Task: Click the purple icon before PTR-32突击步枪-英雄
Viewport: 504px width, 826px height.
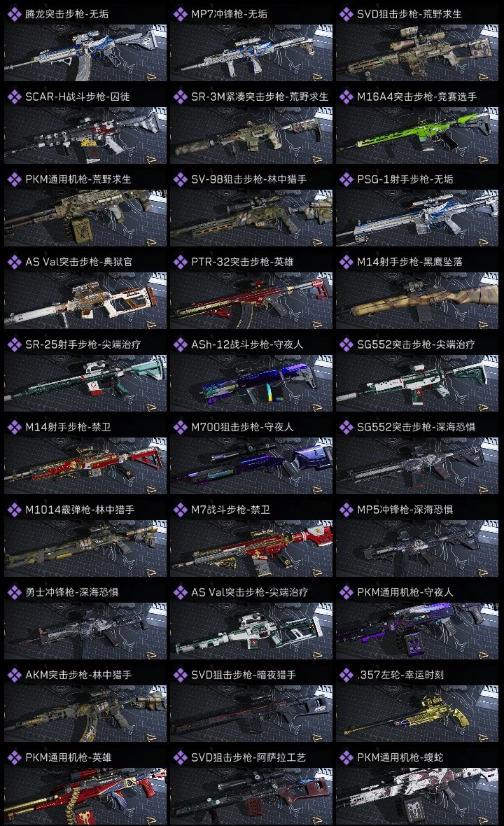Action: pyautogui.click(x=181, y=262)
